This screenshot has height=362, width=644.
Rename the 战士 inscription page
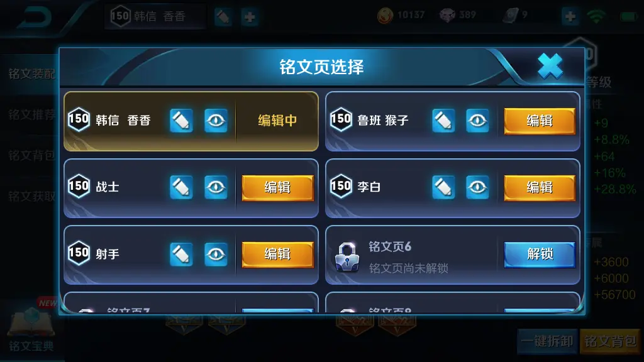tap(181, 187)
